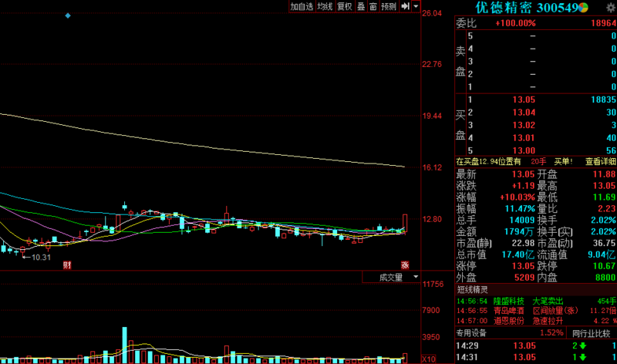617x364 pixels.
Task: Click the X10 volume scale label
Action: 429,359
